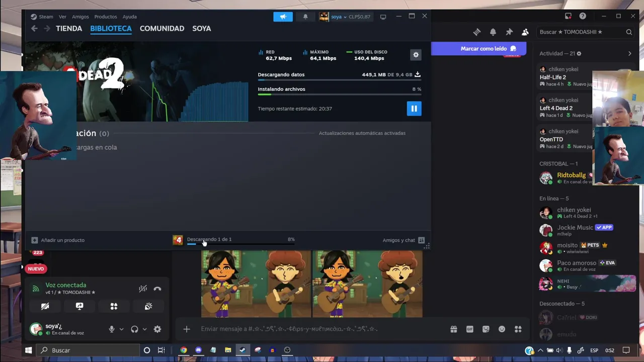Click the plus attachment button in message bar
This screenshot has width=644, height=362.
coord(187,329)
